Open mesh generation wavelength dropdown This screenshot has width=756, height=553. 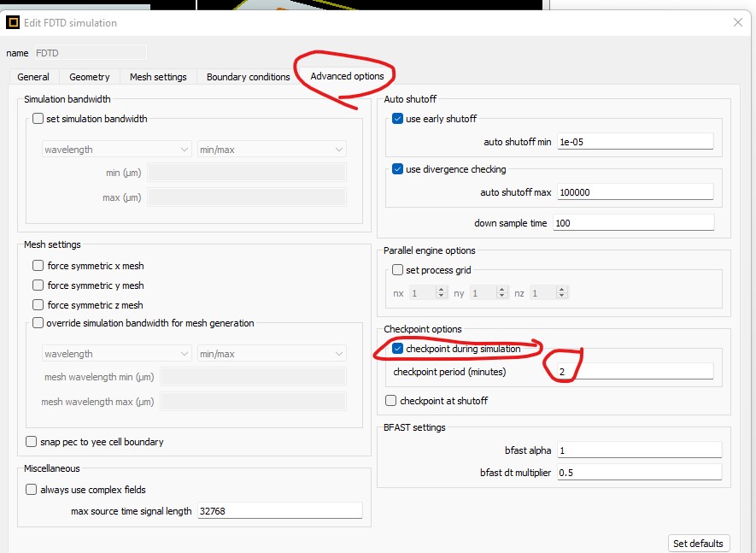[x=116, y=354]
